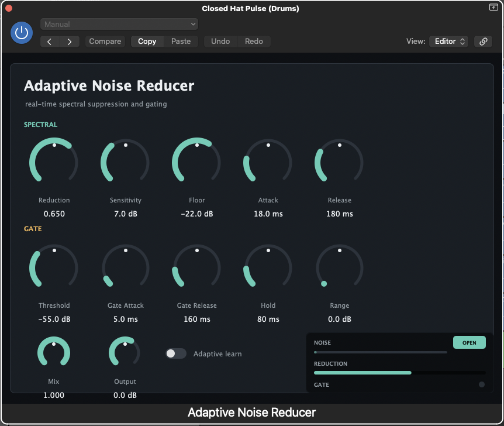Open the Manual preset dropdown
The height and width of the screenshot is (426, 504).
pos(119,24)
